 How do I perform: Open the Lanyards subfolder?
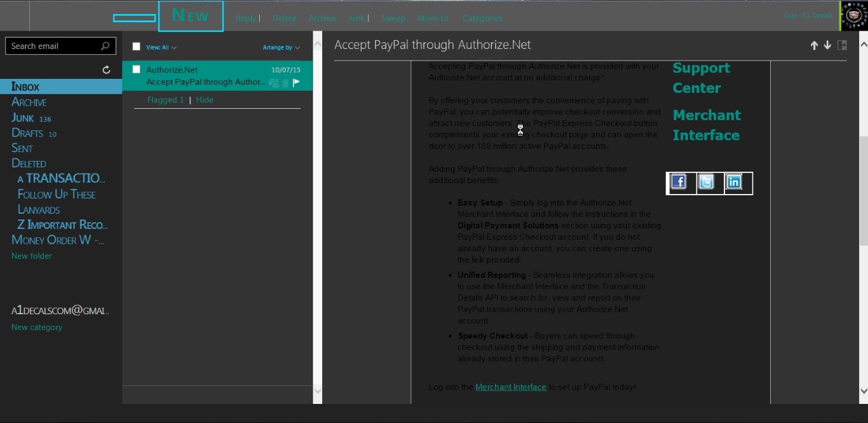pyautogui.click(x=39, y=209)
